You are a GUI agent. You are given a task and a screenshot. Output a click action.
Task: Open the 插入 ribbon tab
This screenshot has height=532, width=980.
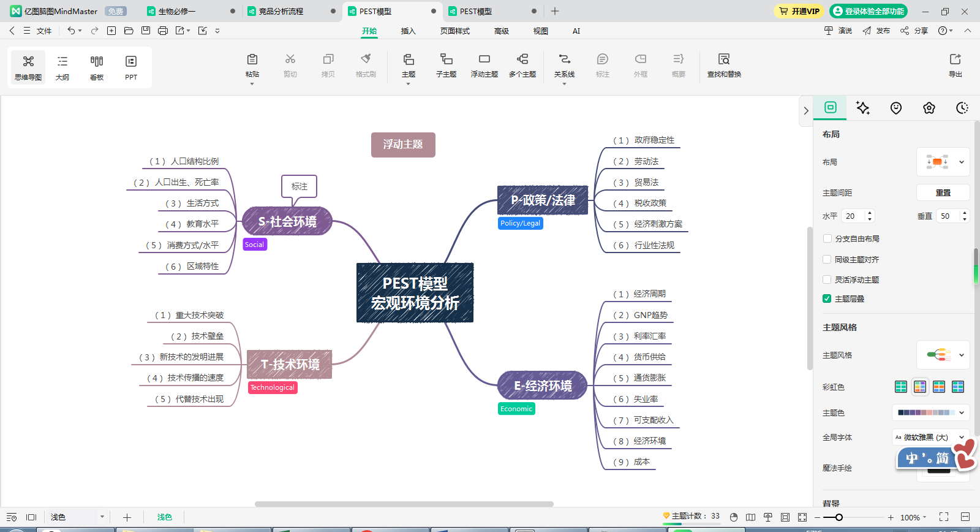coord(408,31)
